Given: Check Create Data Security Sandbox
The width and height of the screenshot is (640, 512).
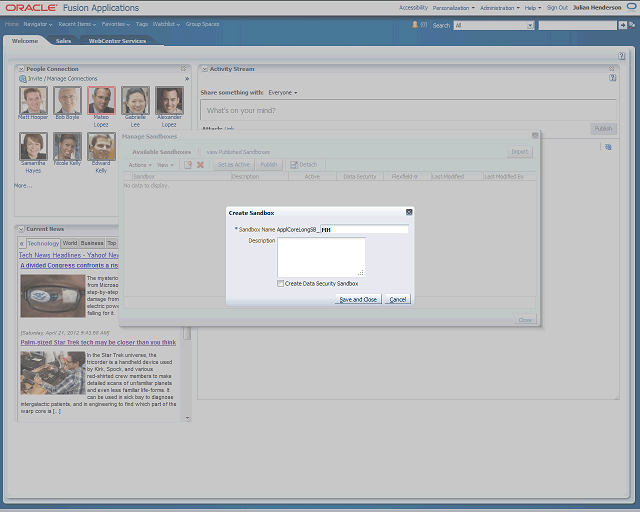Looking at the screenshot, I should (280, 283).
